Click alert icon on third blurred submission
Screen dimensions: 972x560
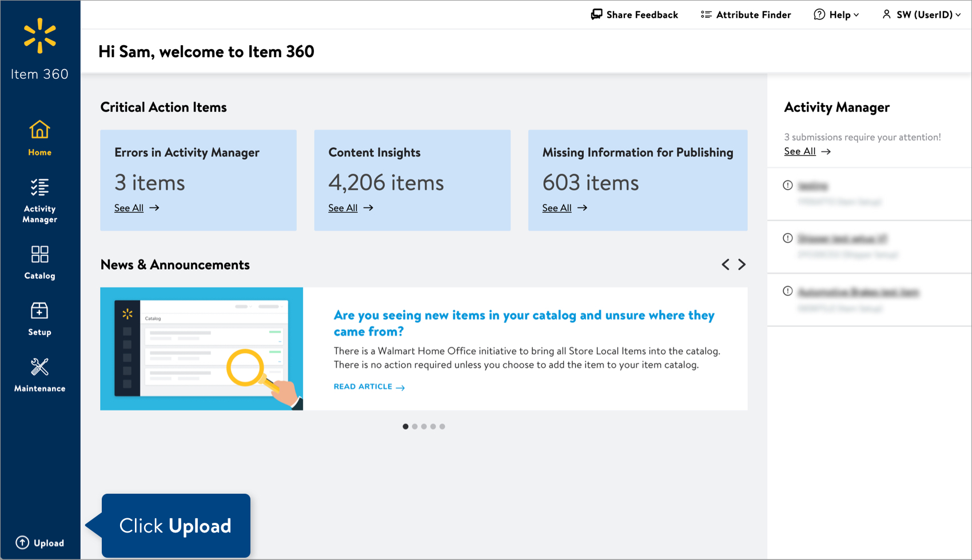[788, 291]
